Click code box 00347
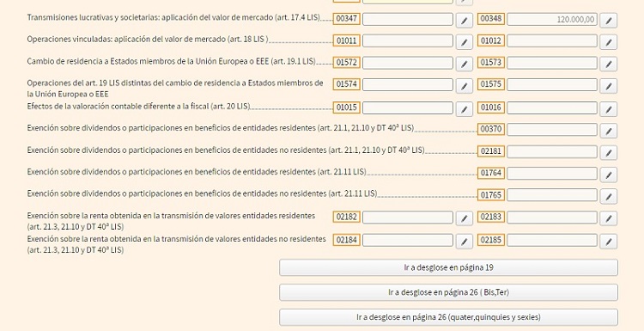This screenshot has width=644, height=331. tap(347, 19)
